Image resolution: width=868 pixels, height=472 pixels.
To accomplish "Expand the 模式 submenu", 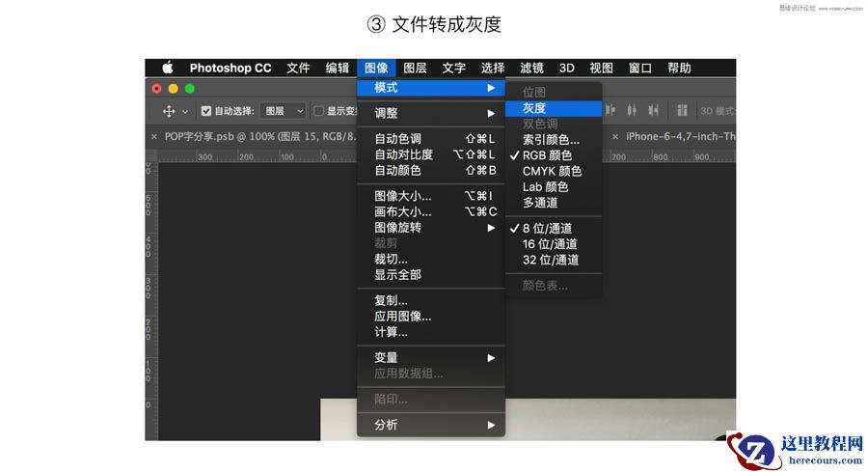I will click(x=431, y=88).
